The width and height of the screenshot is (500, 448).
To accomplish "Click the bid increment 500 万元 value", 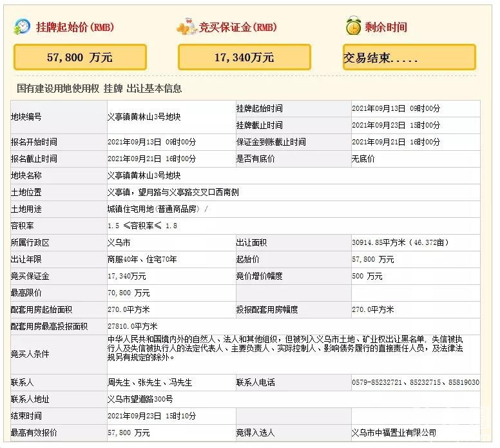I will pos(367,276).
